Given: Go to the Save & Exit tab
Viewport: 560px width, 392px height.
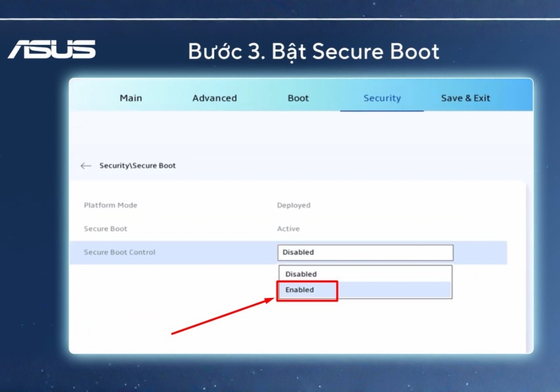Looking at the screenshot, I should (x=465, y=98).
